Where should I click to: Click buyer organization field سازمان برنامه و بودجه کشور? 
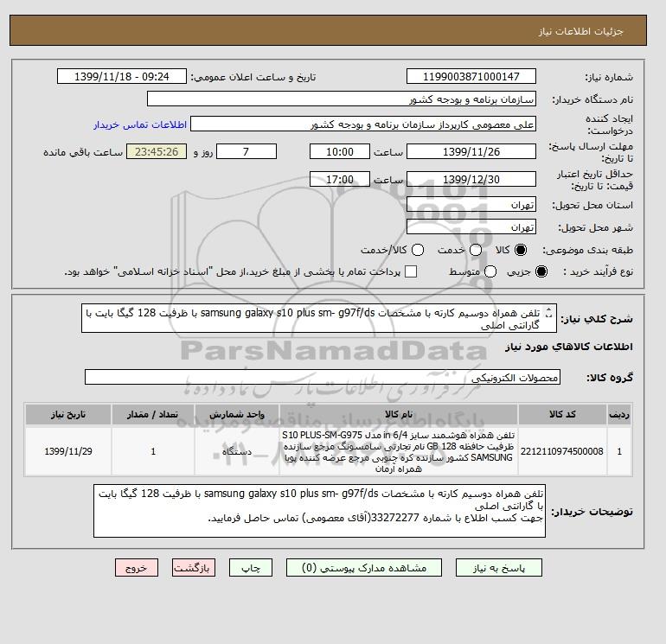[x=342, y=99]
